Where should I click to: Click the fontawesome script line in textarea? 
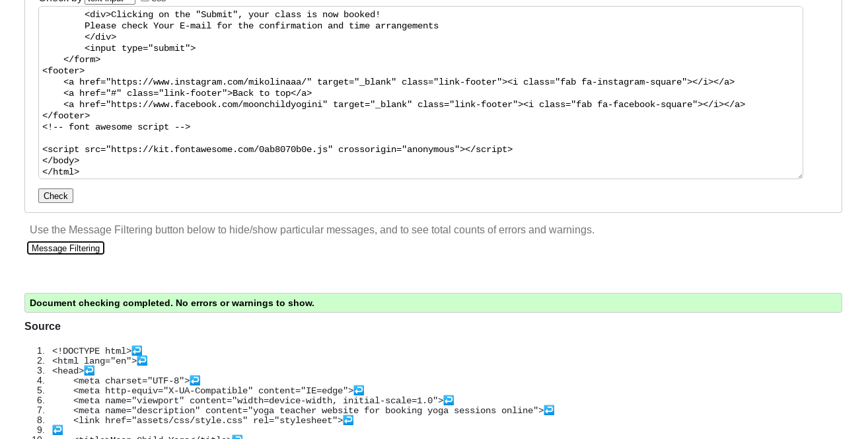[x=277, y=149]
